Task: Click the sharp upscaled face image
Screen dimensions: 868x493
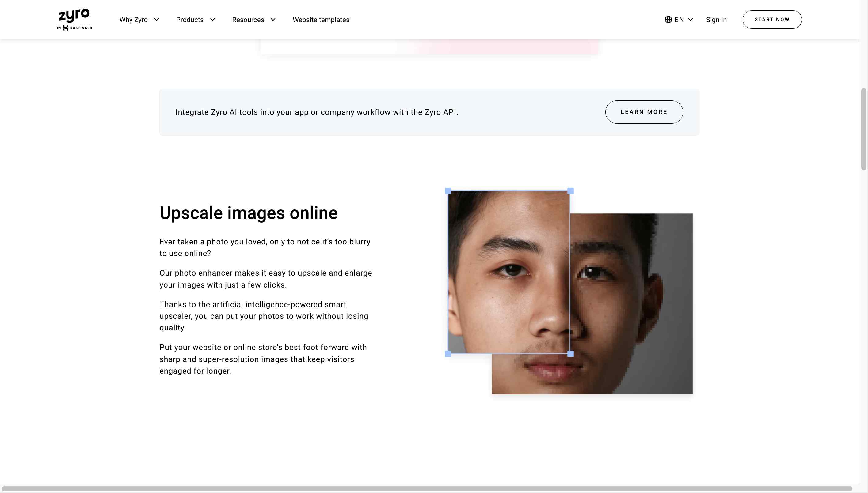Action: tap(509, 272)
